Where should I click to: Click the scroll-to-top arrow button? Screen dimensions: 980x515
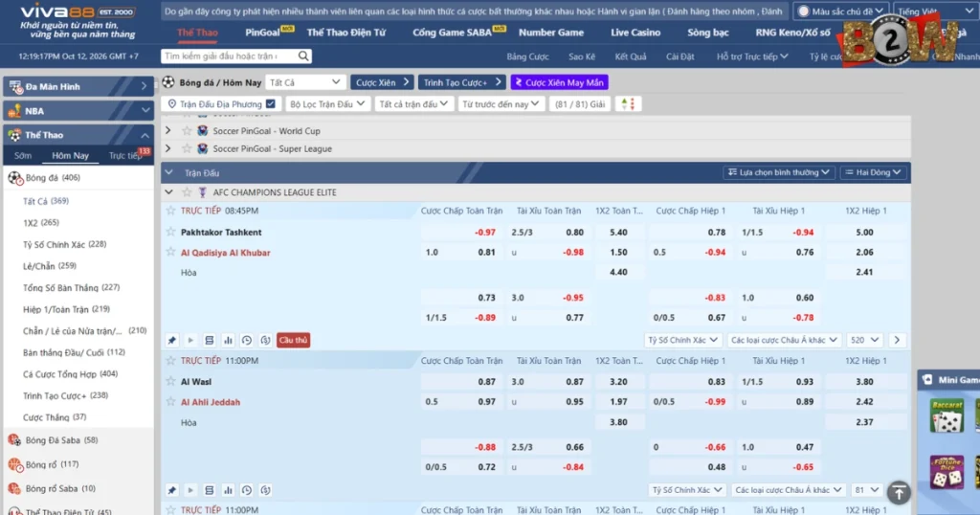click(x=899, y=492)
